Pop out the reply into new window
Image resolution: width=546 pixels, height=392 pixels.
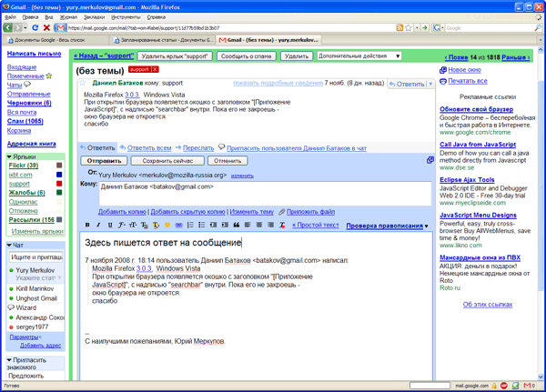click(430, 160)
